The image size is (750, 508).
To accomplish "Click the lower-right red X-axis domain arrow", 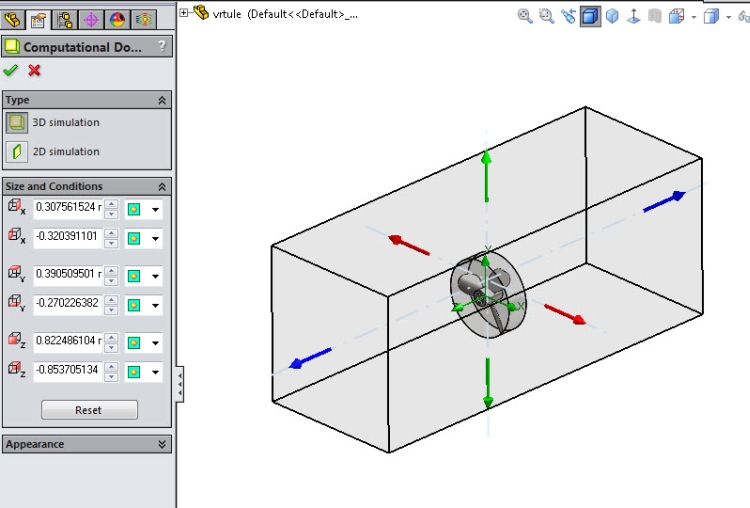I will pos(565,315).
